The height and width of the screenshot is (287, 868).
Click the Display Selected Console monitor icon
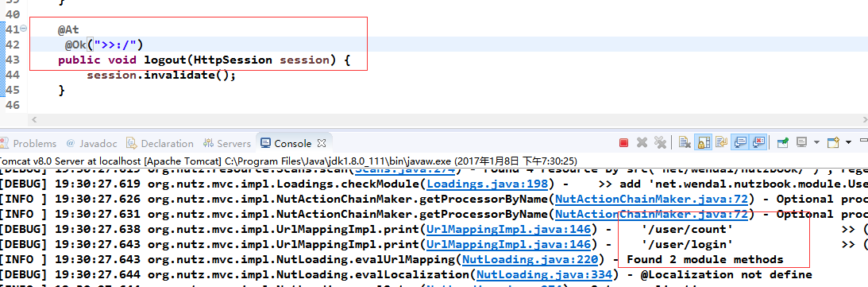tap(801, 142)
